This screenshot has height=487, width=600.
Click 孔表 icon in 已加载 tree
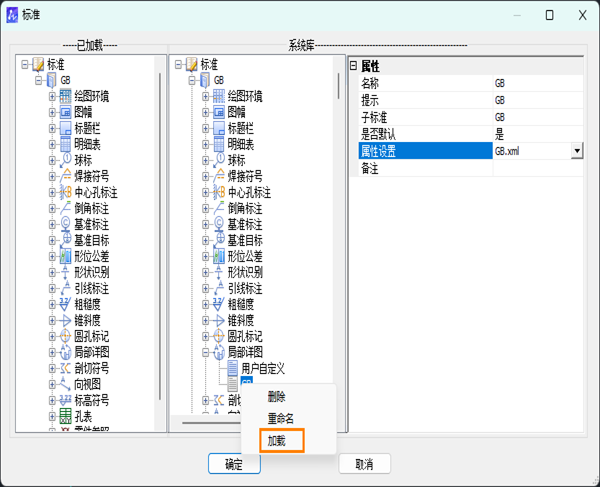[65, 416]
